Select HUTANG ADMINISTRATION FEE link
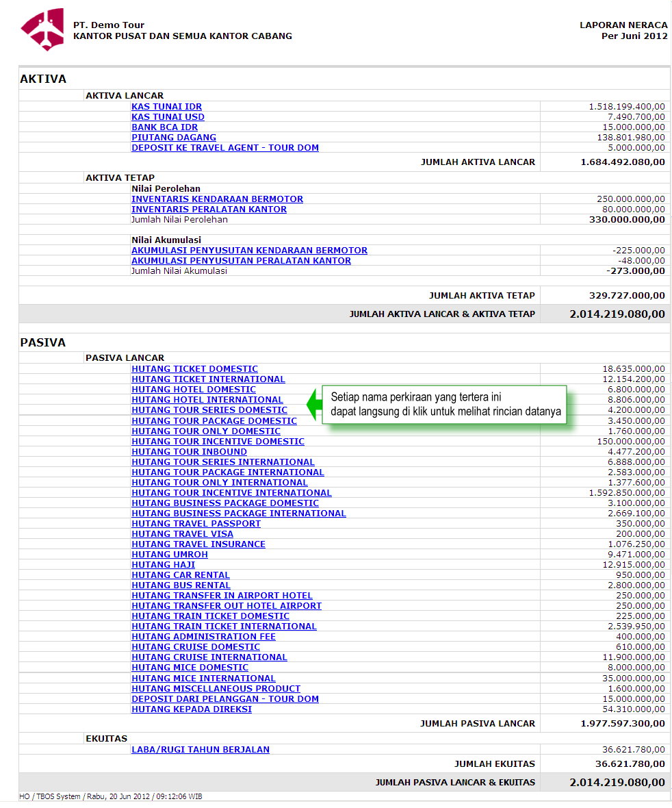Viewport: 672px width, 808px height. tap(203, 637)
